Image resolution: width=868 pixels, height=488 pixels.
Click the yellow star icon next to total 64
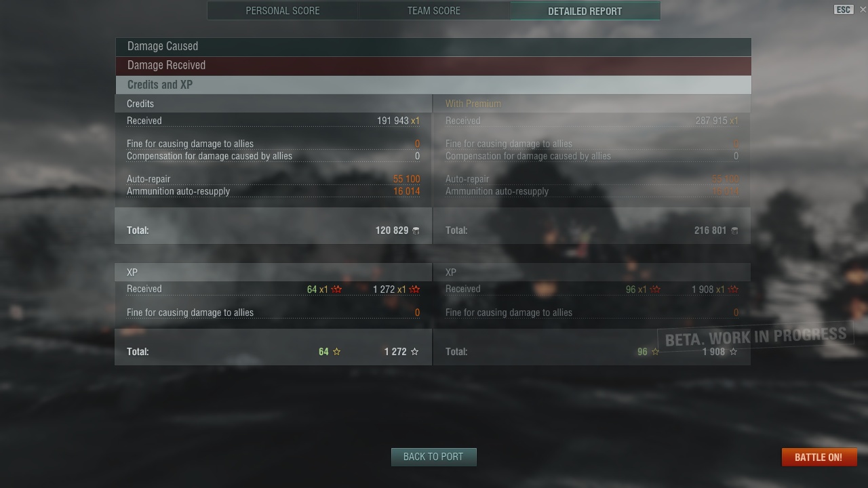336,352
